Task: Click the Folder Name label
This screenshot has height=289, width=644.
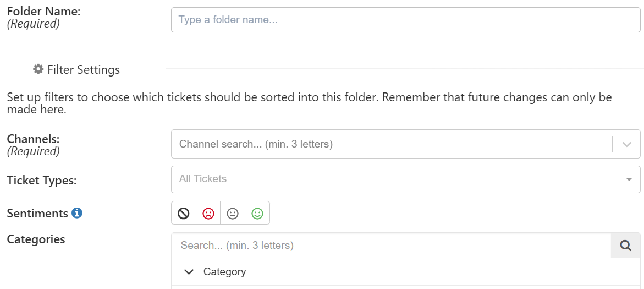Action: 43,12
